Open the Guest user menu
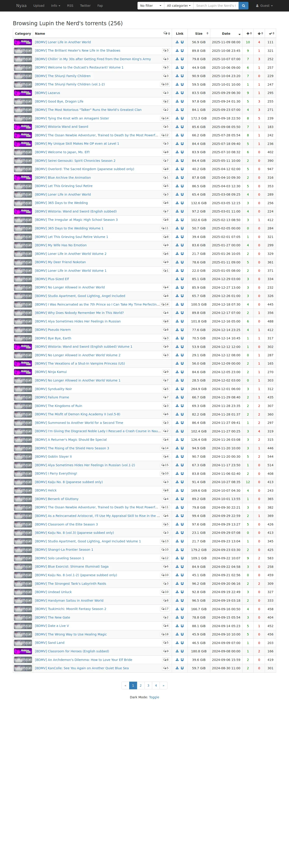The width and height of the screenshot is (289, 868). pyautogui.click(x=264, y=6)
